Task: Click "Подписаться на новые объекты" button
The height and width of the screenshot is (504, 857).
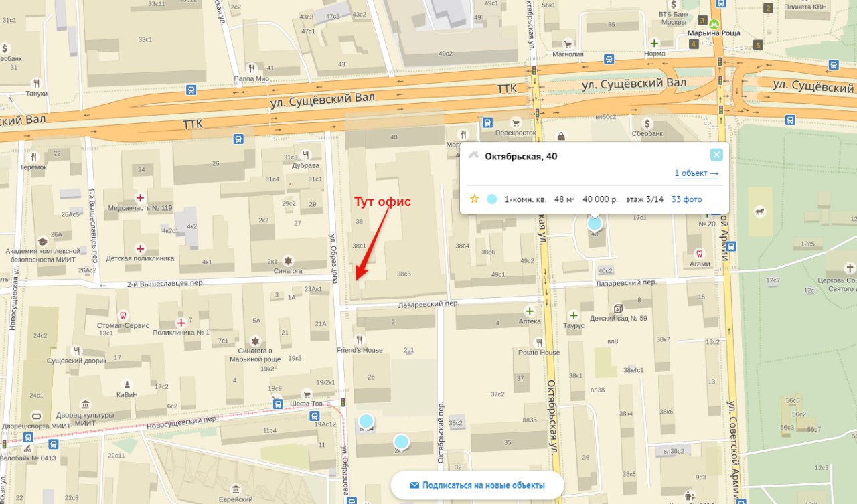Action: [477, 485]
